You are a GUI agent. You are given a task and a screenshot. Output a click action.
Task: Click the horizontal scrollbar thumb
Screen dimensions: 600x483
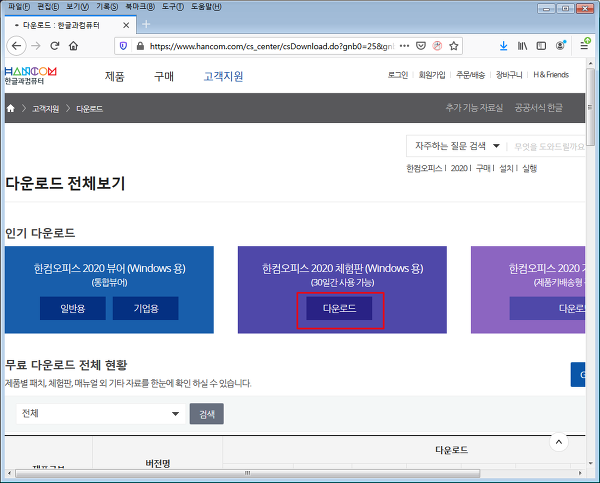(x=247, y=473)
